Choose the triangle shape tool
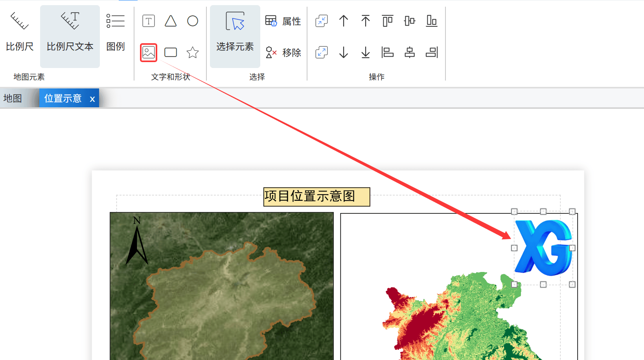This screenshot has width=644, height=360. (x=171, y=21)
